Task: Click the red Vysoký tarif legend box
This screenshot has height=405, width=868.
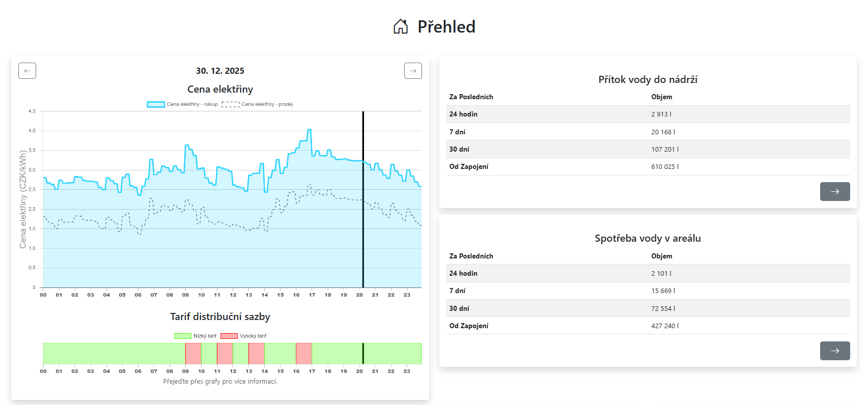Action: click(229, 336)
